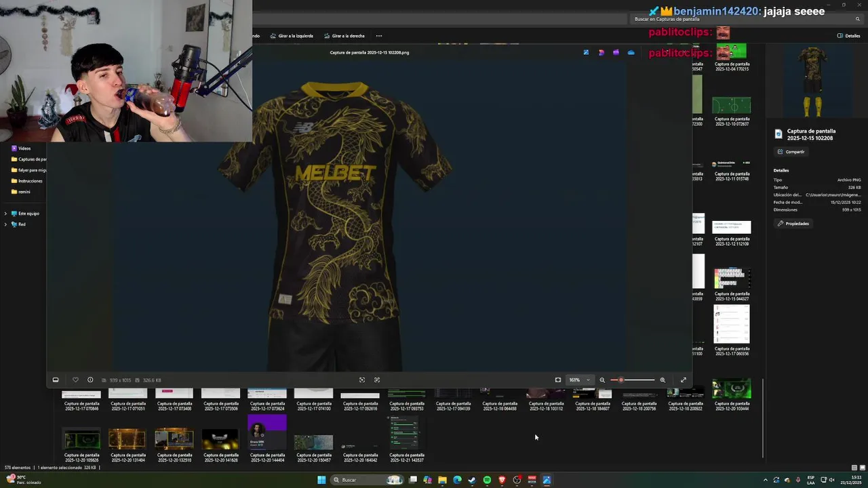Expand the Este equipo tree node
868x488 pixels.
[x=5, y=213]
